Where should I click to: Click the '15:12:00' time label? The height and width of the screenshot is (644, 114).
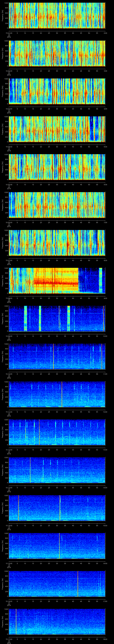9,450
